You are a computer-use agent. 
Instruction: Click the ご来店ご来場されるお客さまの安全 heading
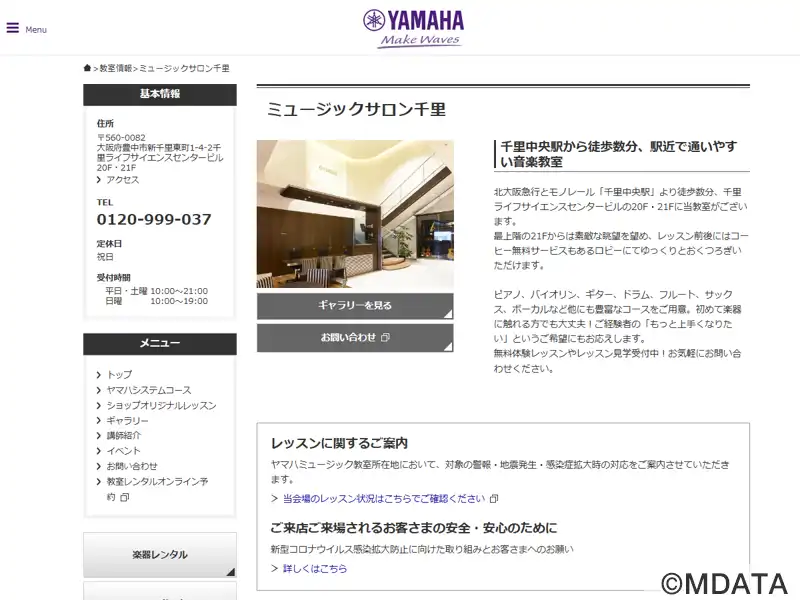[414, 528]
